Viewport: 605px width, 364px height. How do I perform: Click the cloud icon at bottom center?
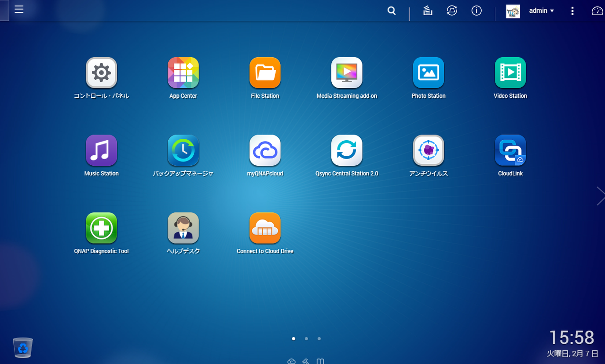[292, 361]
